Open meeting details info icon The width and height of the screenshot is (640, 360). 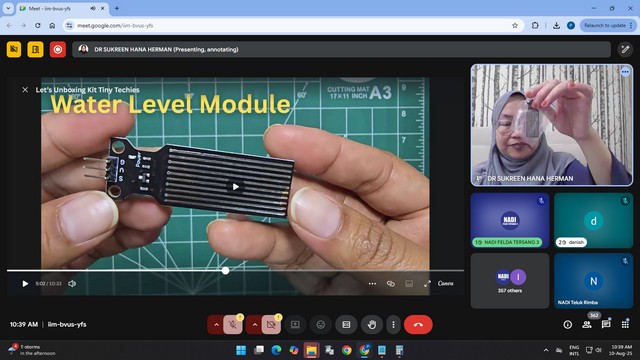click(567, 324)
